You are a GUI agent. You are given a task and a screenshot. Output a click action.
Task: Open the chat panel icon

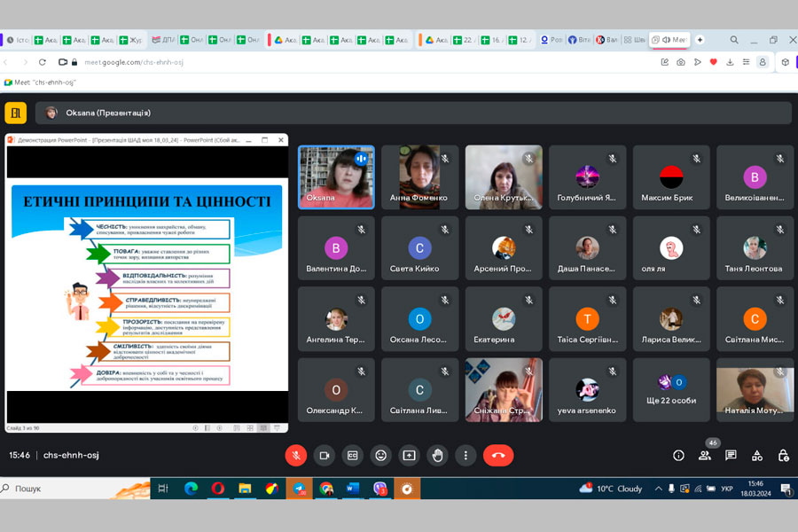point(731,455)
